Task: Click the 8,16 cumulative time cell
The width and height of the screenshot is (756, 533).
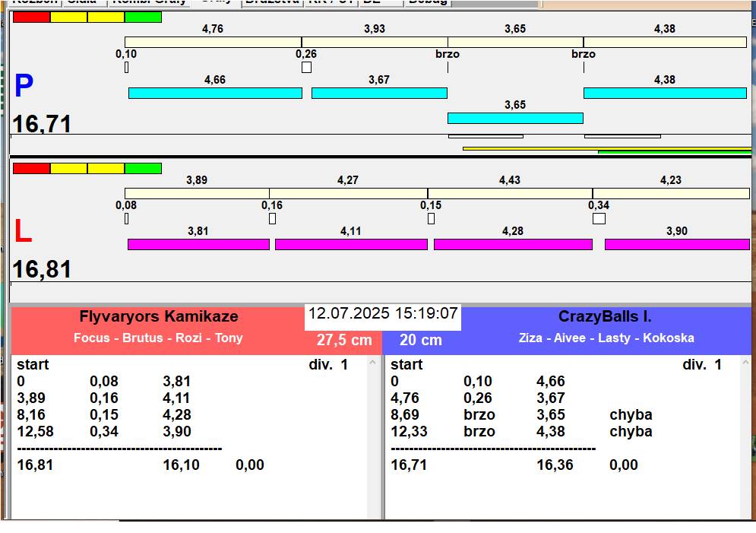Action: (31, 414)
